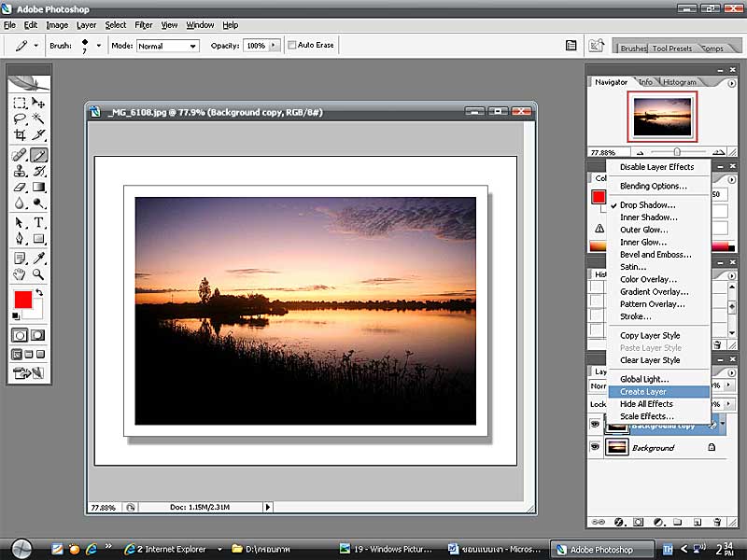Select the Crop tool

[20, 134]
